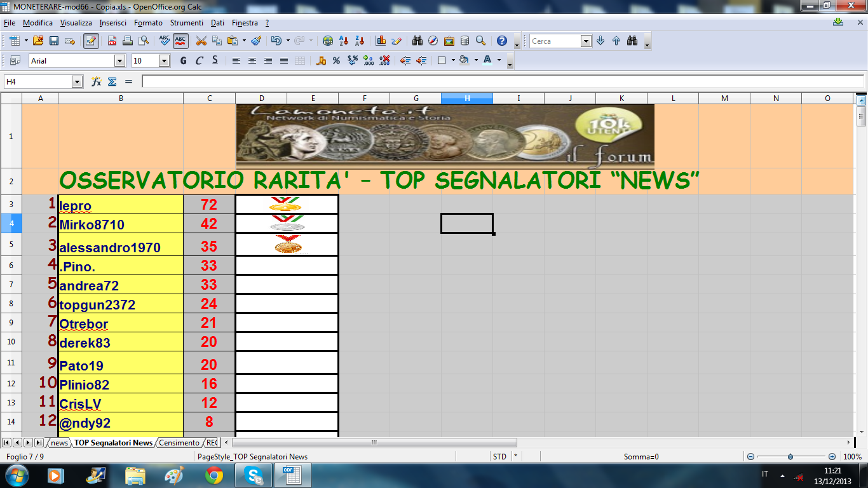Open the Arial font name dropdown
The width and height of the screenshot is (868, 488).
[x=119, y=60]
